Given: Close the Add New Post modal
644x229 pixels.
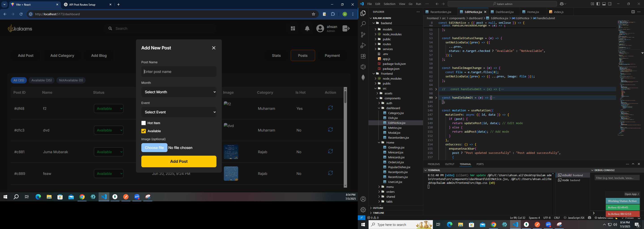Looking at the screenshot, I should point(214,48).
